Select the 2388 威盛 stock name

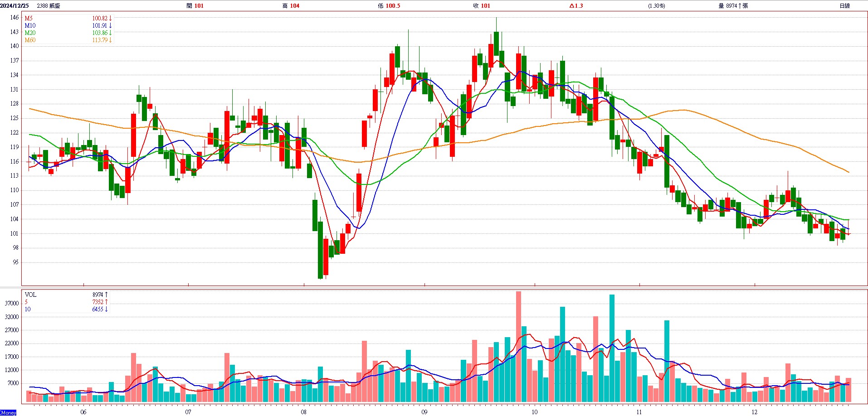49,6
